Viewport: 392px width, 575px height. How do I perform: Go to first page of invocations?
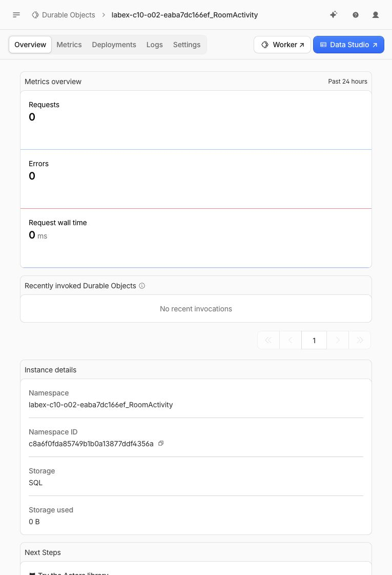point(269,340)
